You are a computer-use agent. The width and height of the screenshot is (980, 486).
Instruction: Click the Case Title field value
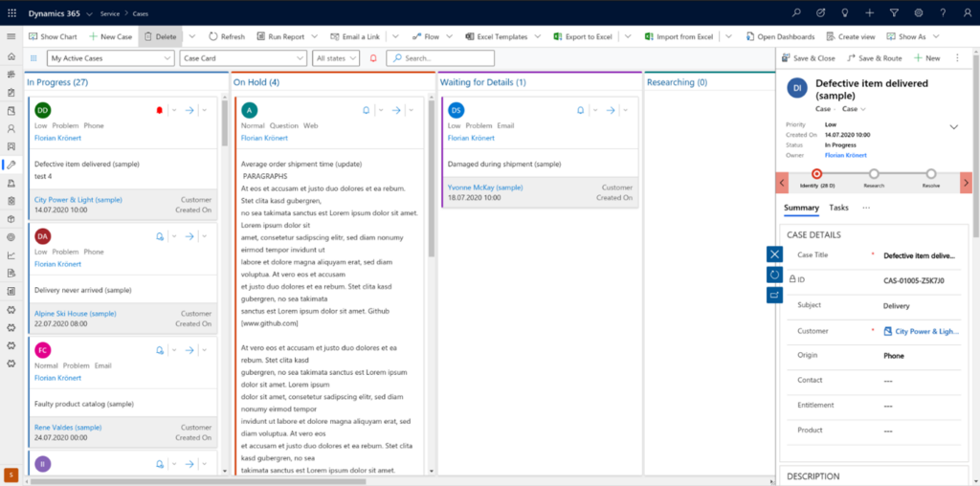point(919,255)
